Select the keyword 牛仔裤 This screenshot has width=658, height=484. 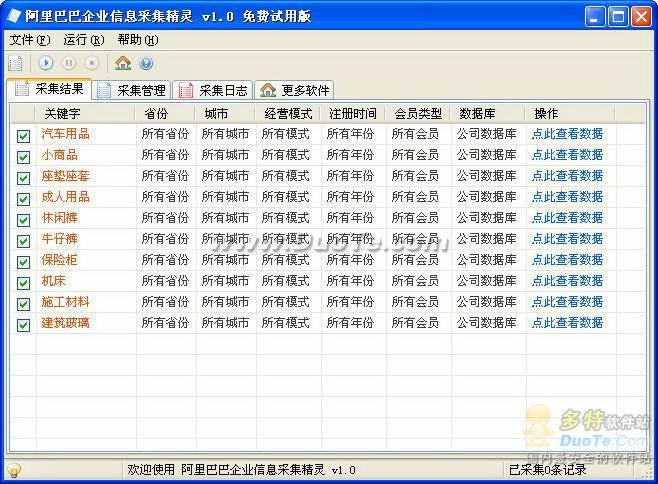tap(60, 239)
